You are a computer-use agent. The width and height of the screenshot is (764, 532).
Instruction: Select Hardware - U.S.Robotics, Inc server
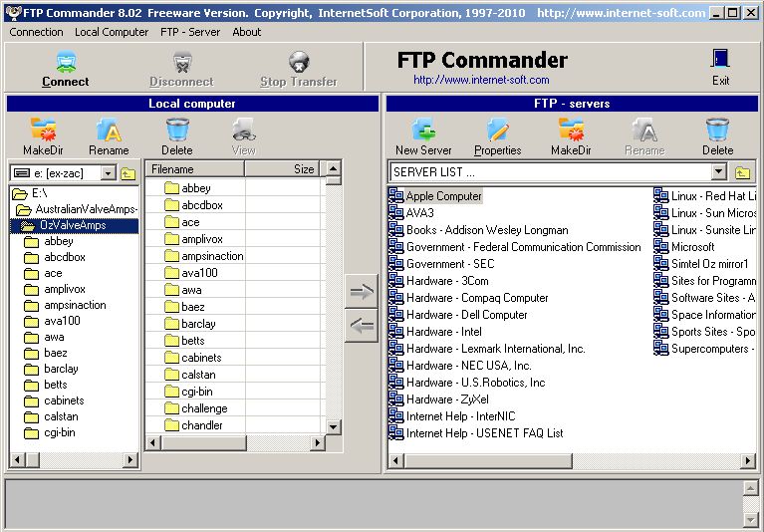(x=467, y=382)
